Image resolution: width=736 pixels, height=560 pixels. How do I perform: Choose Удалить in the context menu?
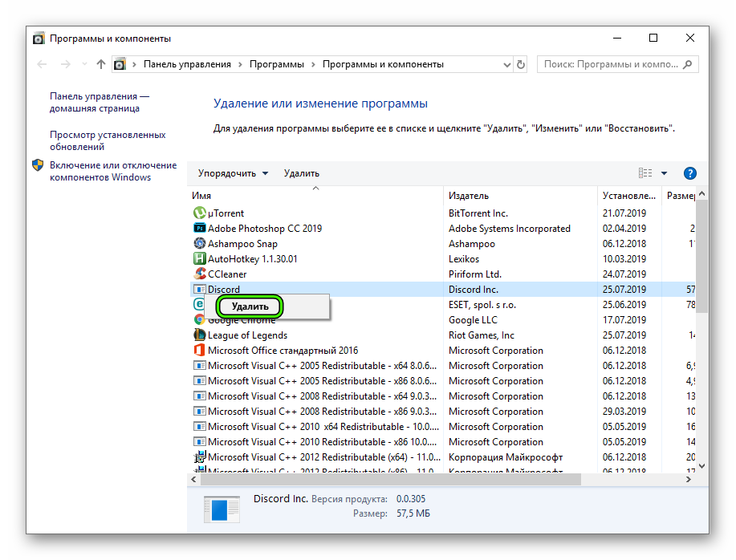point(250,306)
